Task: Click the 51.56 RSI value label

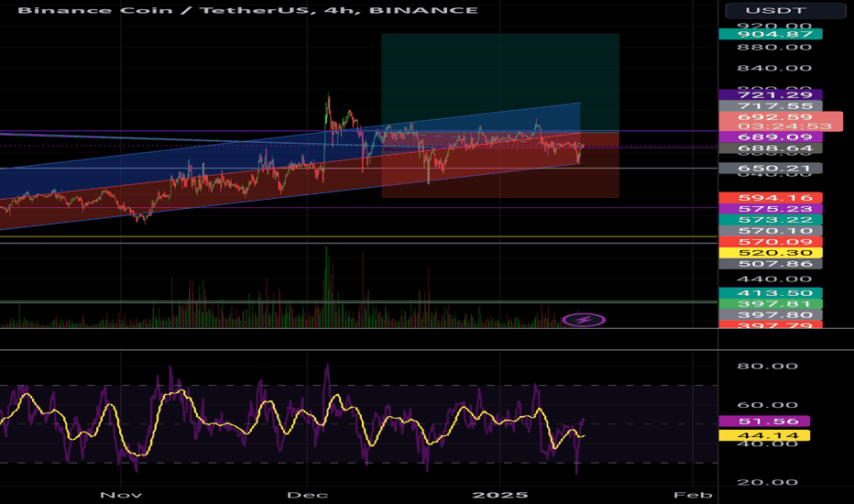Action: [x=764, y=422]
